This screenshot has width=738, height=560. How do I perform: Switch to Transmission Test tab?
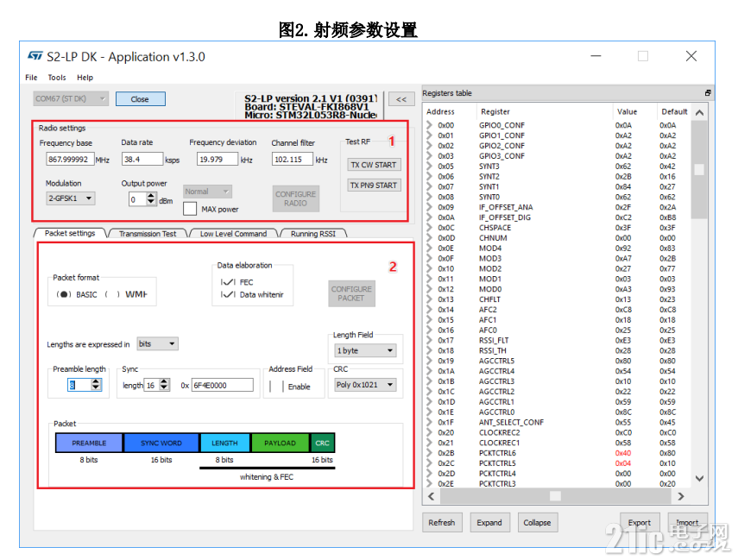pos(148,234)
